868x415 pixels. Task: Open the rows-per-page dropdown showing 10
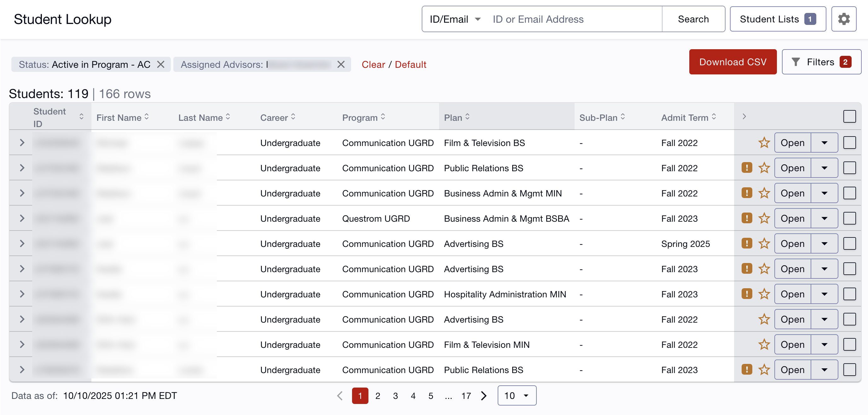pos(517,395)
